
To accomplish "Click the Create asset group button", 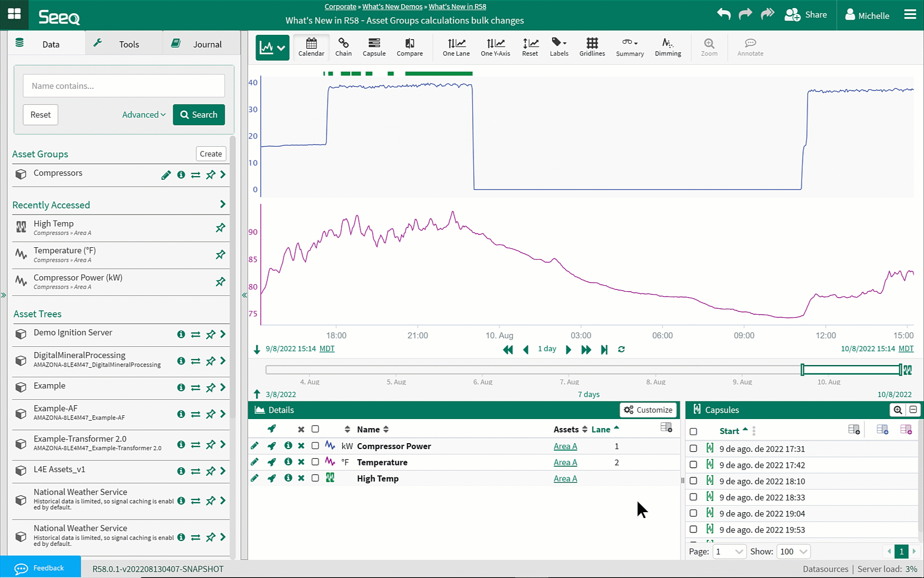I will coord(210,154).
